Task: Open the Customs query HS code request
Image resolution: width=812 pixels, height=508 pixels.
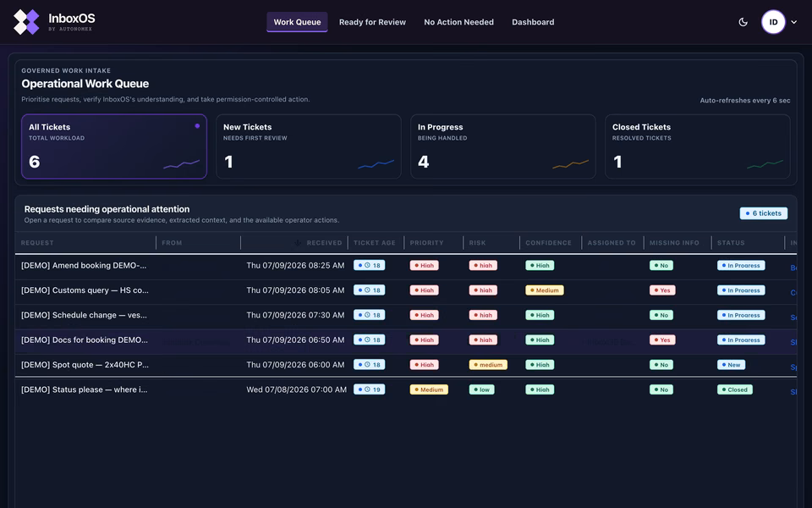Action: tap(85, 290)
